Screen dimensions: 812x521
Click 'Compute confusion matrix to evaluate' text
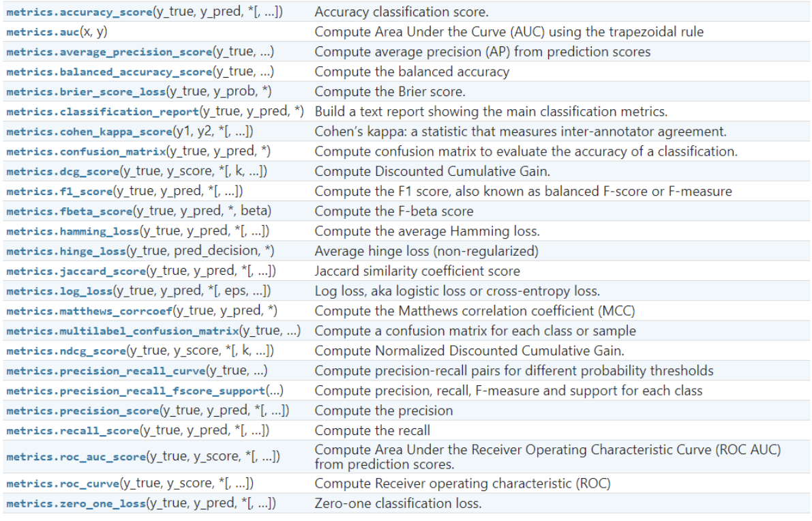526,152
